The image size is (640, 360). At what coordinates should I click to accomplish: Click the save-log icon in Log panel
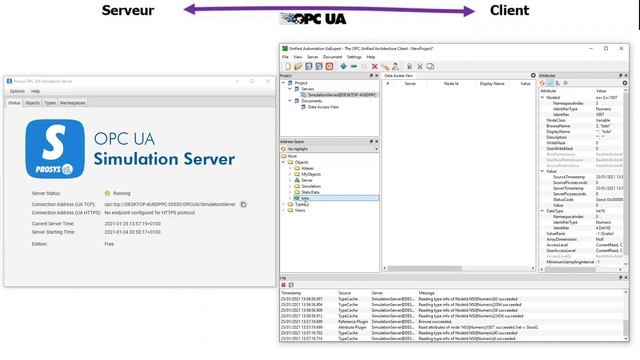tap(291, 285)
